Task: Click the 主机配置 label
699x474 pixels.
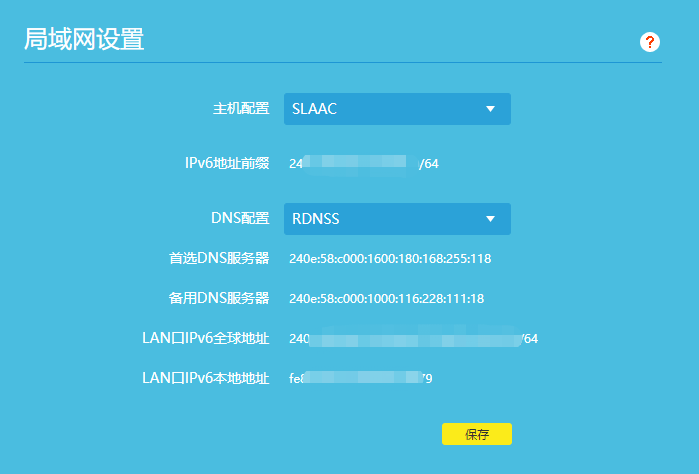Action: (241, 108)
